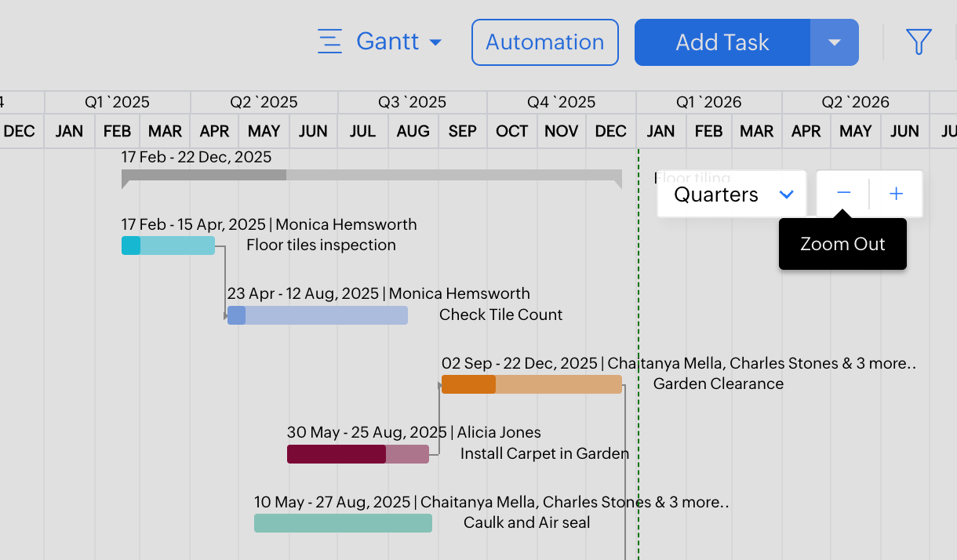Click the Automation button
Viewport: 957px width, 560px height.
tap(544, 42)
